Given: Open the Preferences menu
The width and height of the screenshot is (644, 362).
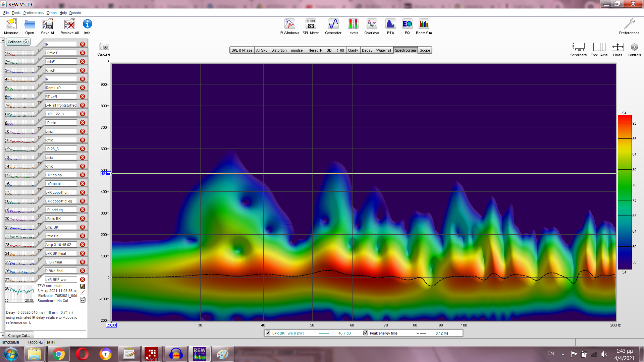Looking at the screenshot, I should coord(33,13).
